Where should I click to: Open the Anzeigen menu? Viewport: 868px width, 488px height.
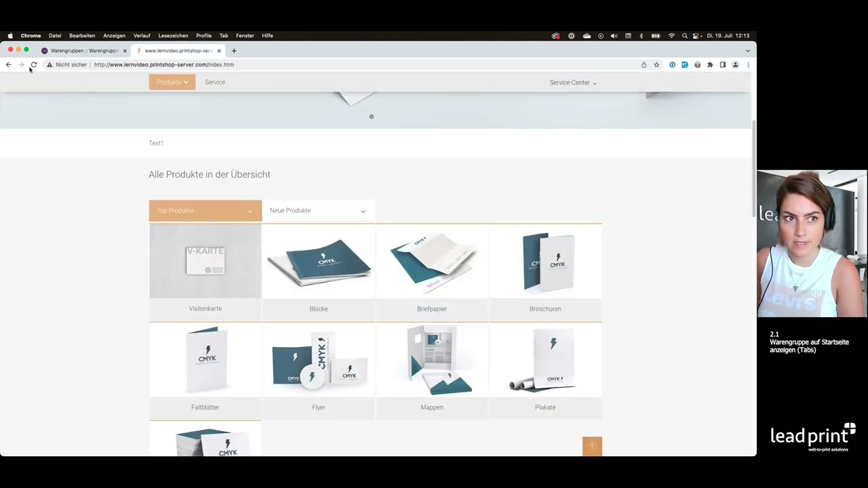tap(114, 36)
